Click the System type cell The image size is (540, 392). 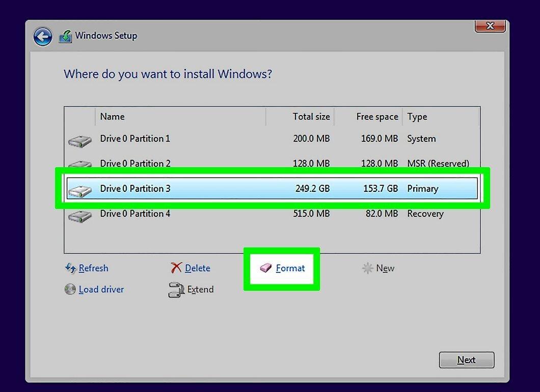(x=421, y=138)
